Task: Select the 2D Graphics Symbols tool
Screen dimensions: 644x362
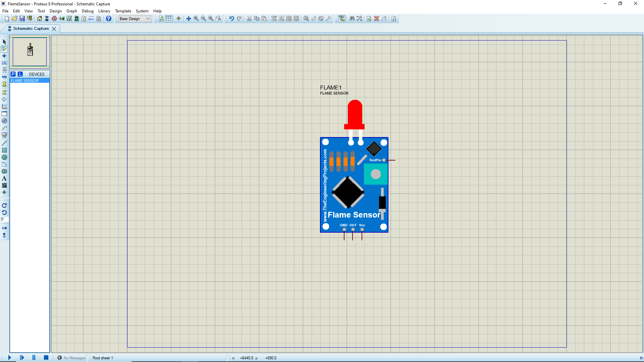Action: pyautogui.click(x=4, y=185)
